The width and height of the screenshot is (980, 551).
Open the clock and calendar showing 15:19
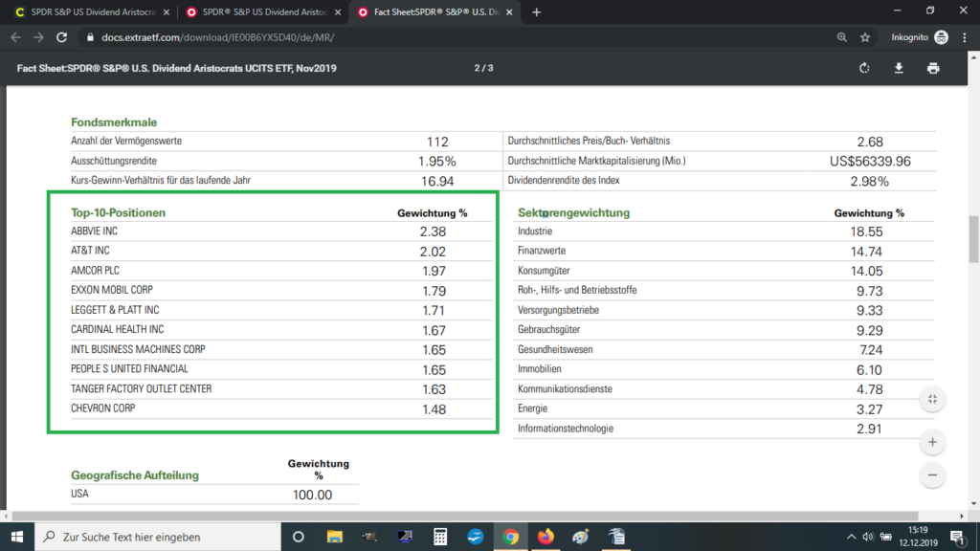pos(918,537)
